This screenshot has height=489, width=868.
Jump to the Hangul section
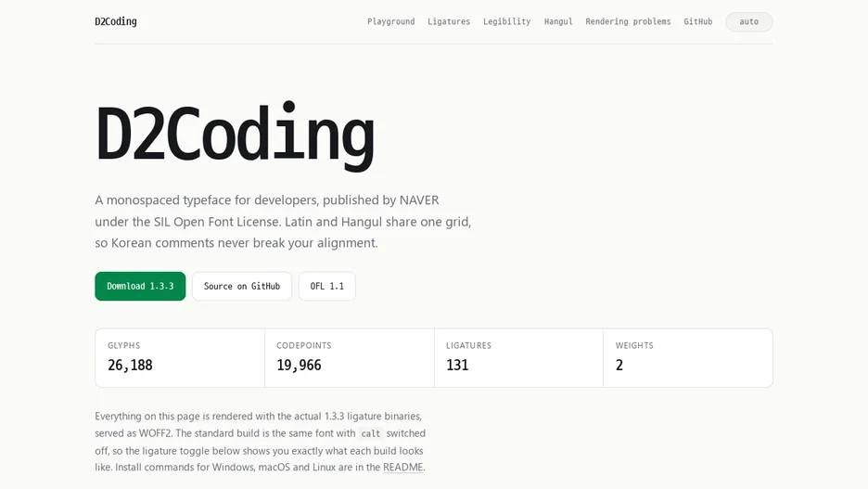pyautogui.click(x=558, y=21)
